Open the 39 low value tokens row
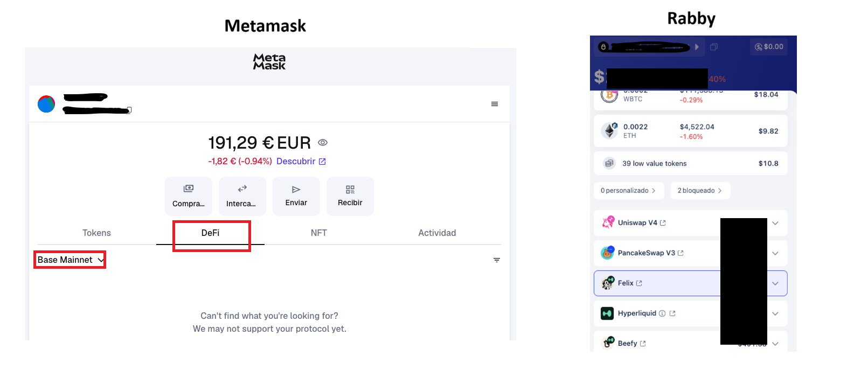The width and height of the screenshot is (868, 391). [x=690, y=163]
